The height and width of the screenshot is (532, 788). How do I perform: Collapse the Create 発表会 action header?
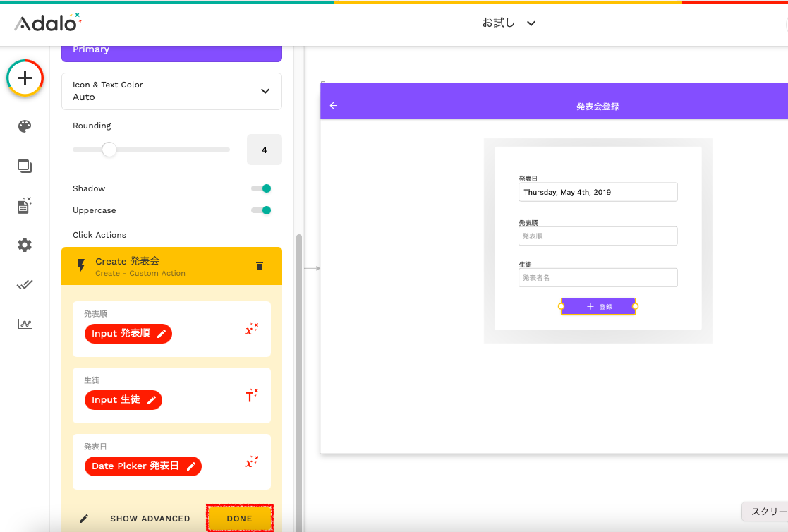coord(171,266)
